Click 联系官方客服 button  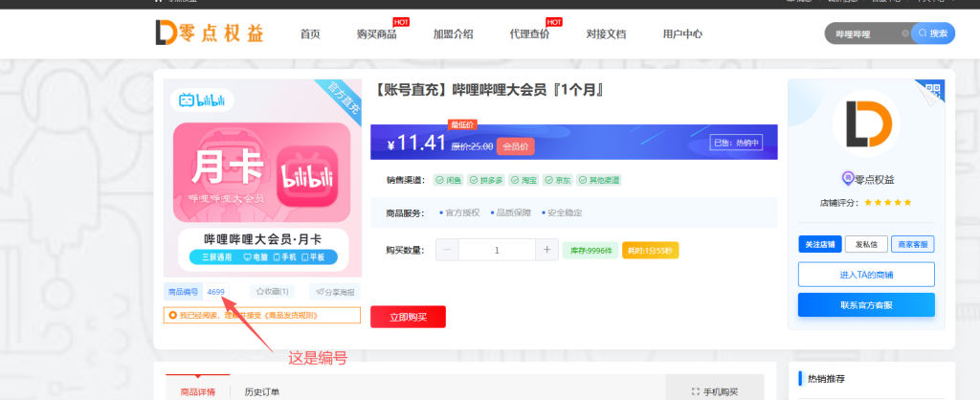coord(866,305)
